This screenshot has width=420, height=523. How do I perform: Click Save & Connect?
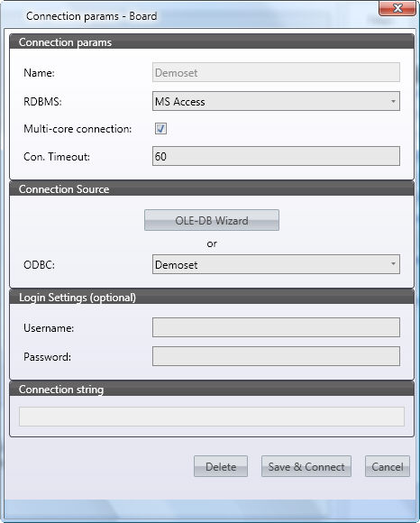click(306, 466)
